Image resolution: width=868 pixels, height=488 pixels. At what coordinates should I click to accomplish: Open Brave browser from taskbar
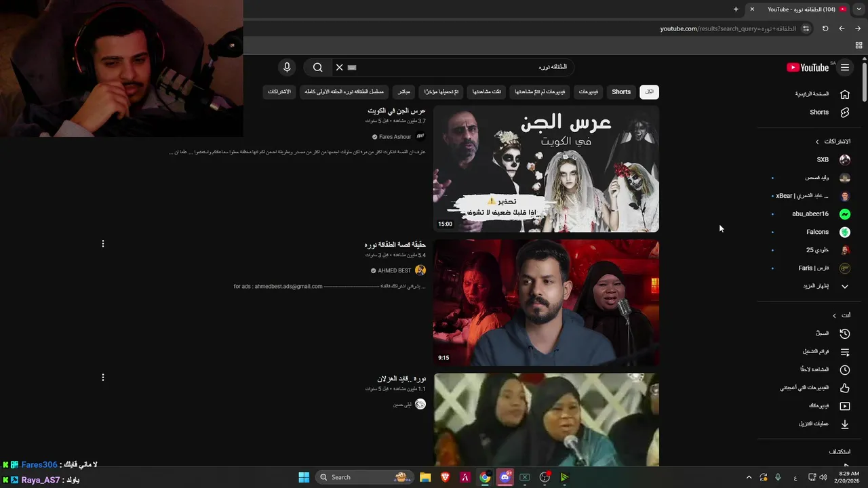[445, 477]
